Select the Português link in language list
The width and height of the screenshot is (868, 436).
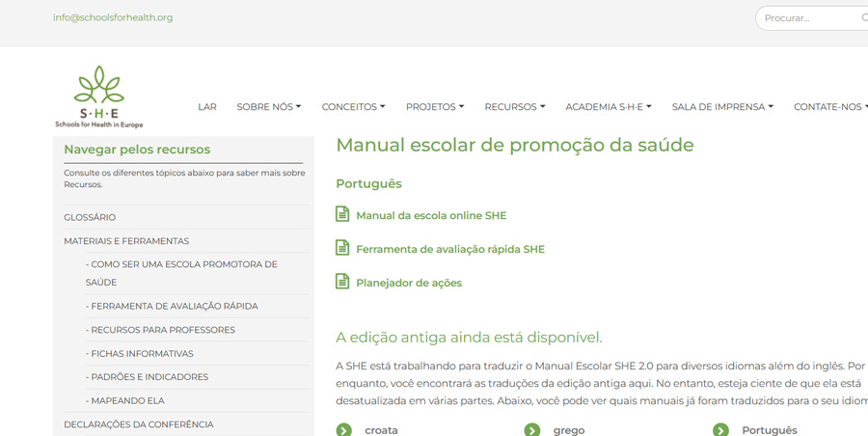770,430
